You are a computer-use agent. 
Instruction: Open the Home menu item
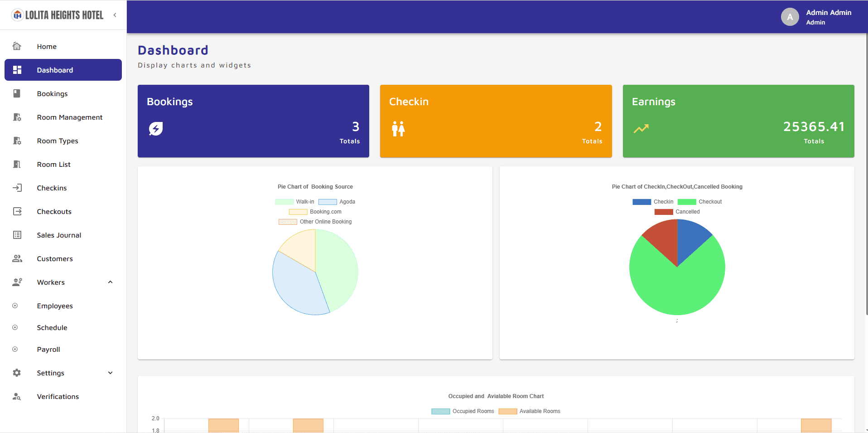click(63, 46)
